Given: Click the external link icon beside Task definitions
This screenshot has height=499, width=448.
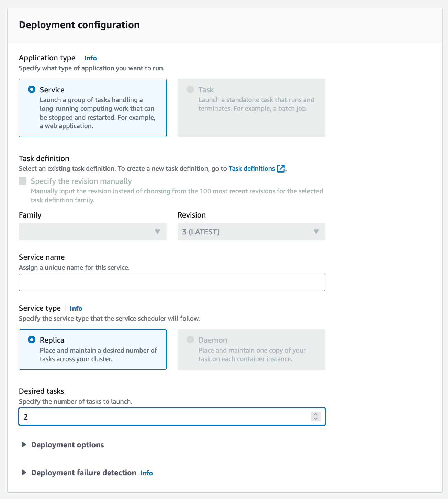Looking at the screenshot, I should point(281,169).
